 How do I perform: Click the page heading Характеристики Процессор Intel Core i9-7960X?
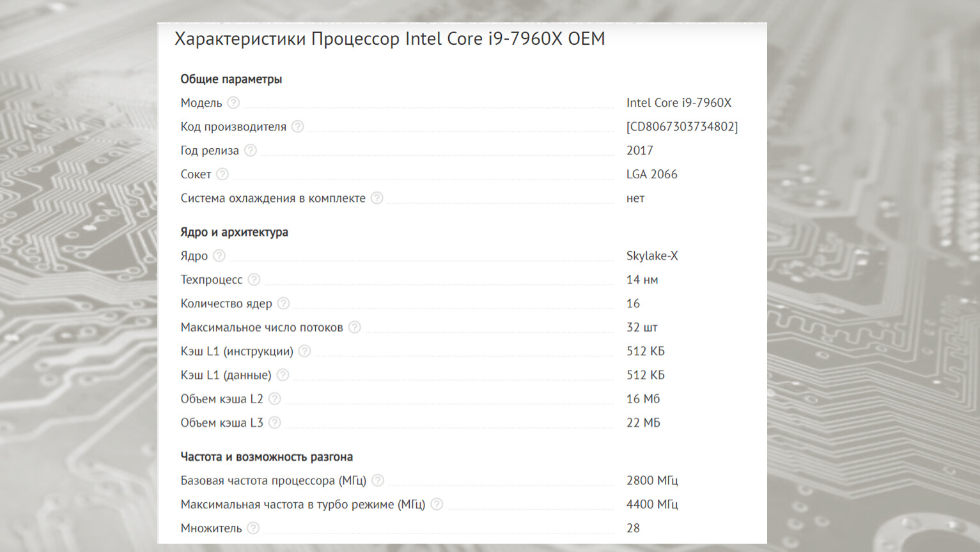389,39
